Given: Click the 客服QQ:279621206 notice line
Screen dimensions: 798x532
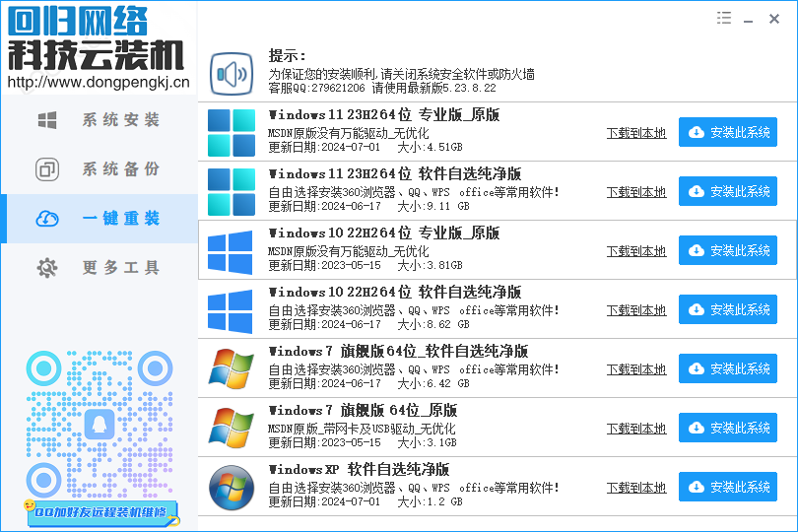Looking at the screenshot, I should click(382, 88).
